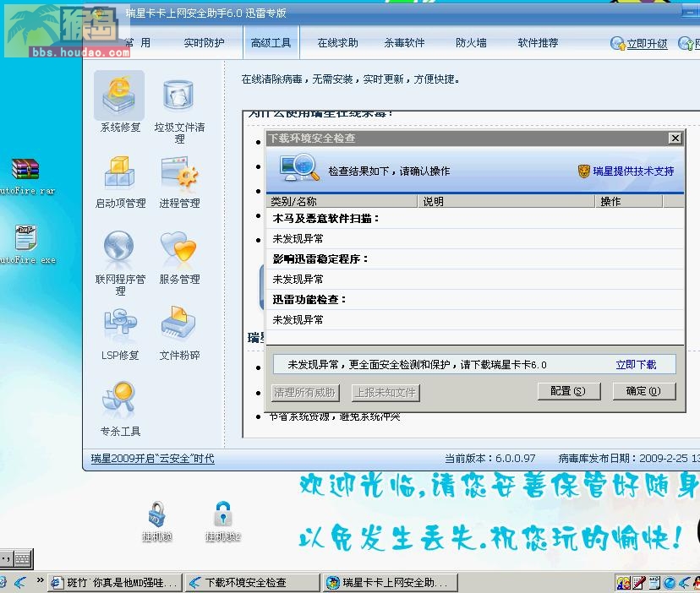Click the pen notepad system tray icon
700x593 pixels.
click(638, 582)
